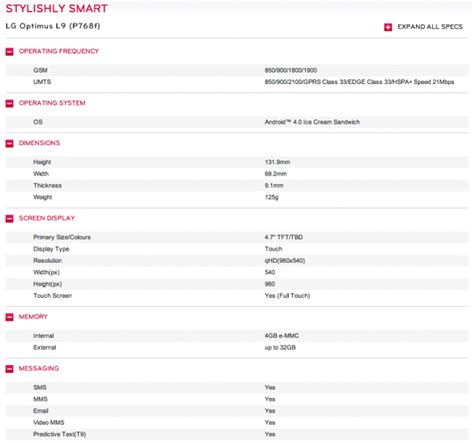The width and height of the screenshot is (474, 443).
Task: Click the SMS row label
Action: click(40, 388)
